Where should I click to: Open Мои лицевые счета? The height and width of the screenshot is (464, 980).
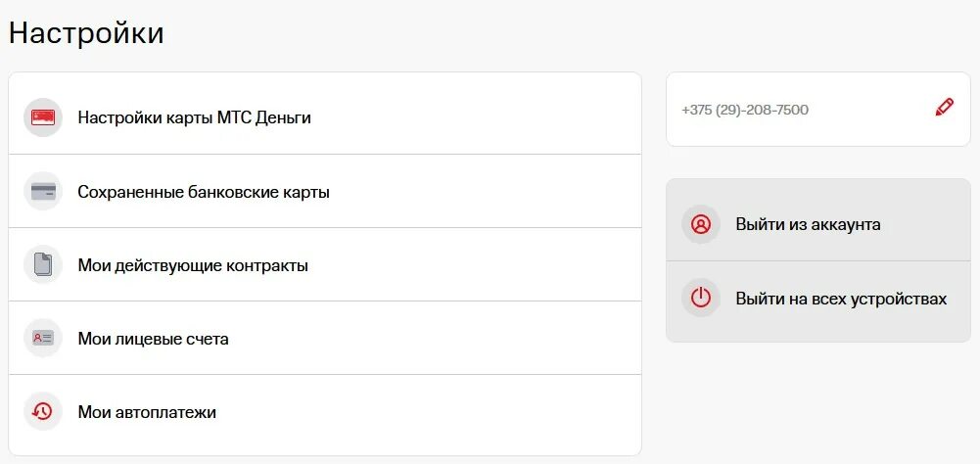click(325, 339)
